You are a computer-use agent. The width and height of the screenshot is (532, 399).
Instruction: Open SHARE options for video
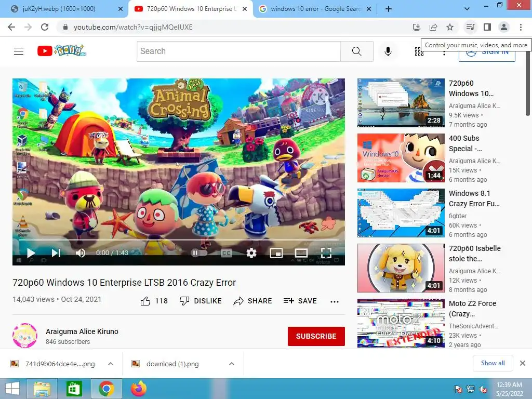coord(253,301)
